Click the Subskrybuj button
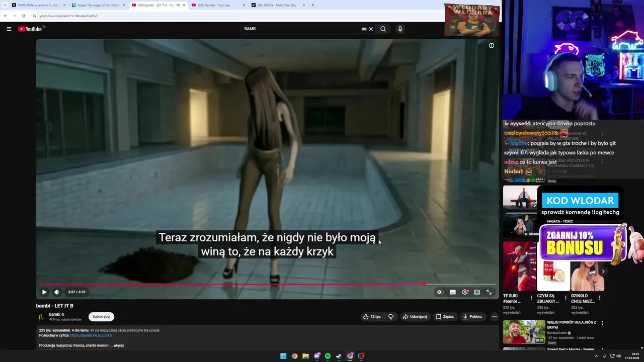The width and height of the screenshot is (644, 362). (101, 317)
